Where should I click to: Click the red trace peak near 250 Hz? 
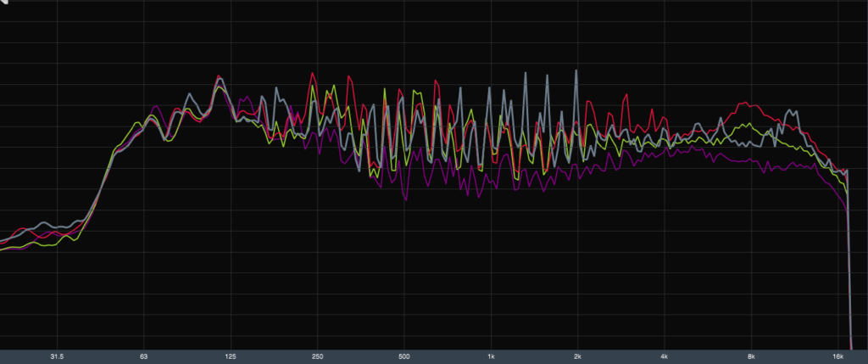click(x=313, y=74)
